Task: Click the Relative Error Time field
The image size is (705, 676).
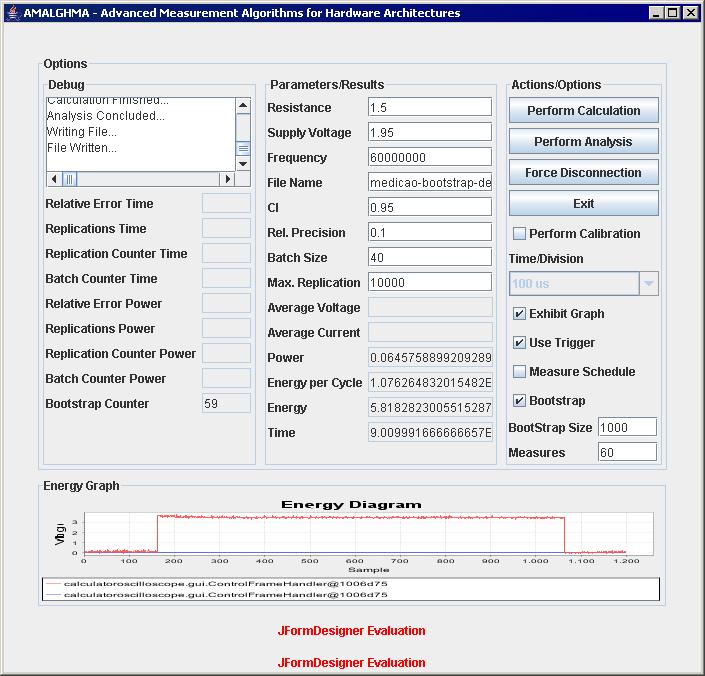Action: [226, 203]
